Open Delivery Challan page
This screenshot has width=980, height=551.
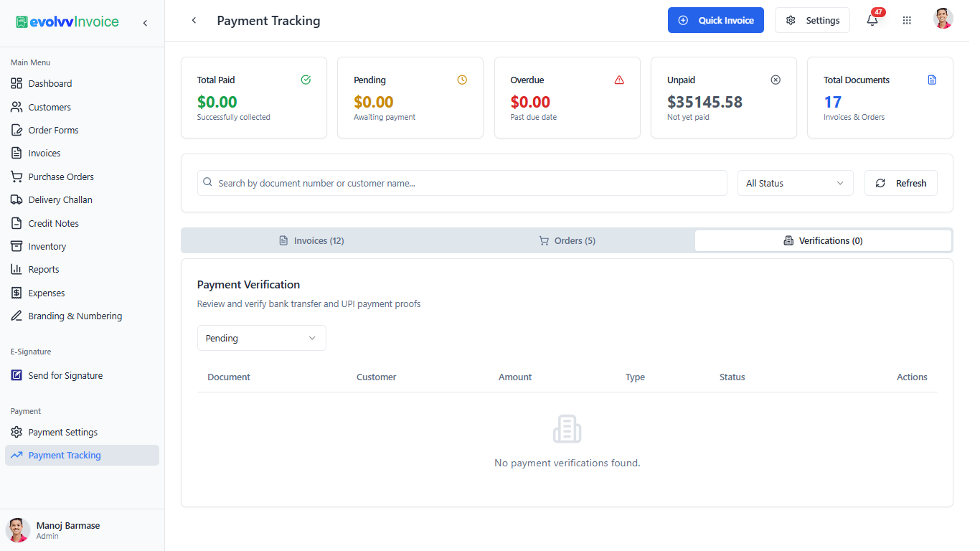point(82,199)
